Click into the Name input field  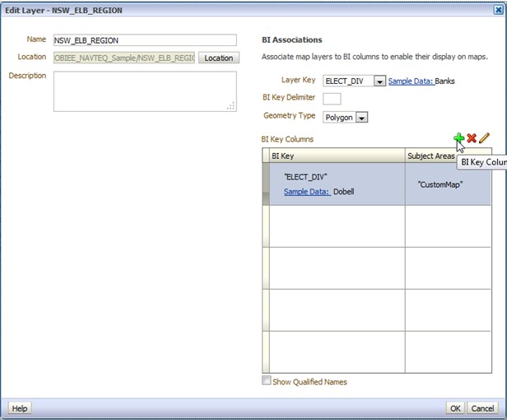coord(145,40)
